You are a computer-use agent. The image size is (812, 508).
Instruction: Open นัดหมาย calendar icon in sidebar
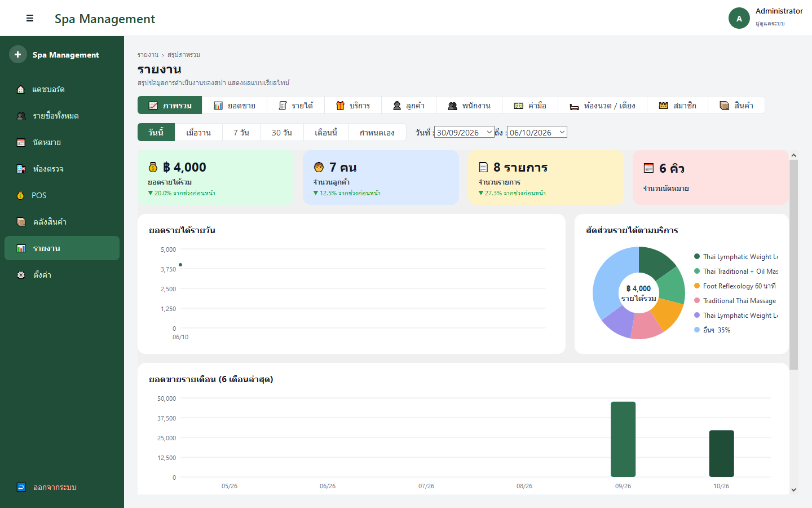[21, 142]
